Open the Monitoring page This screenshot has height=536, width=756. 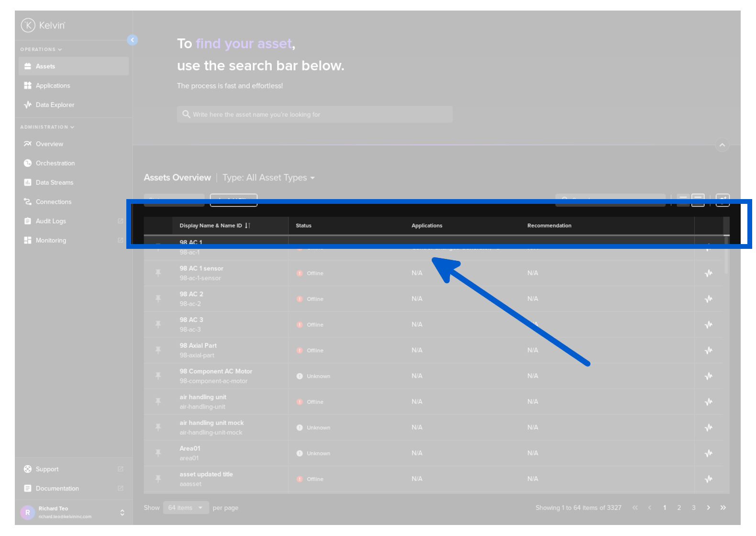[x=51, y=240]
